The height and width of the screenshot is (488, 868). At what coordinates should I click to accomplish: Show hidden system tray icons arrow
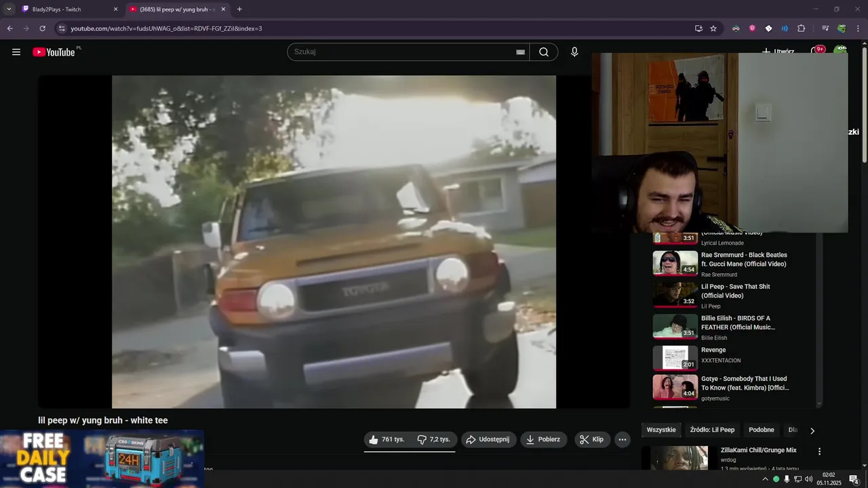766,479
